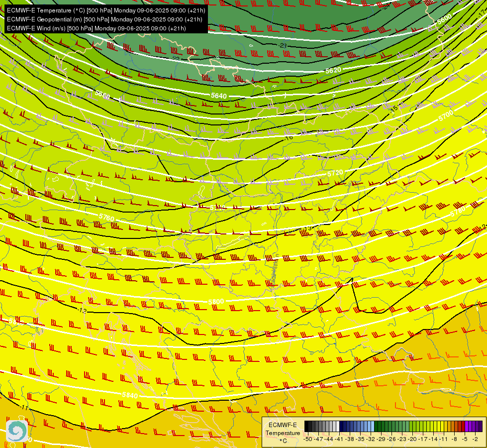Screen dimensions: 487x448
Task: Click the 5720 geopotential contour label
Action: pos(335,173)
